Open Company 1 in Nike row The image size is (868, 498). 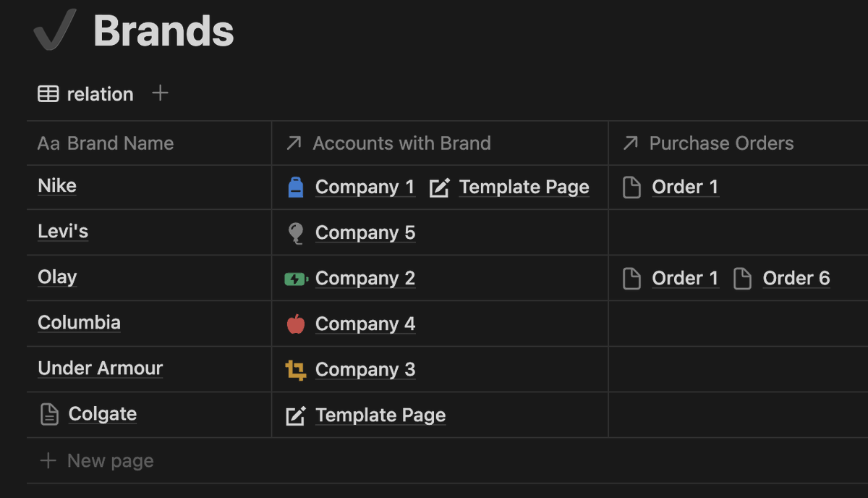(365, 187)
